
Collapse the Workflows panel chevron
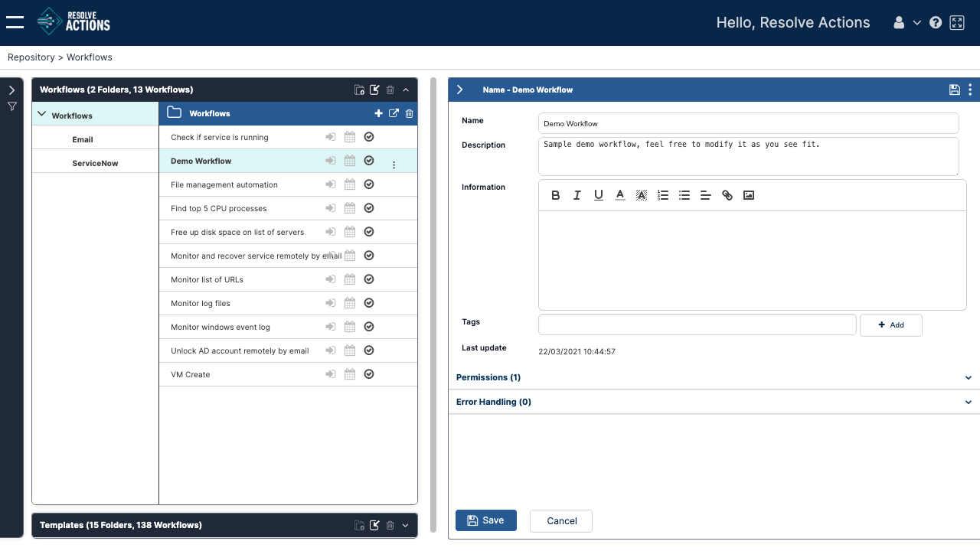point(406,90)
